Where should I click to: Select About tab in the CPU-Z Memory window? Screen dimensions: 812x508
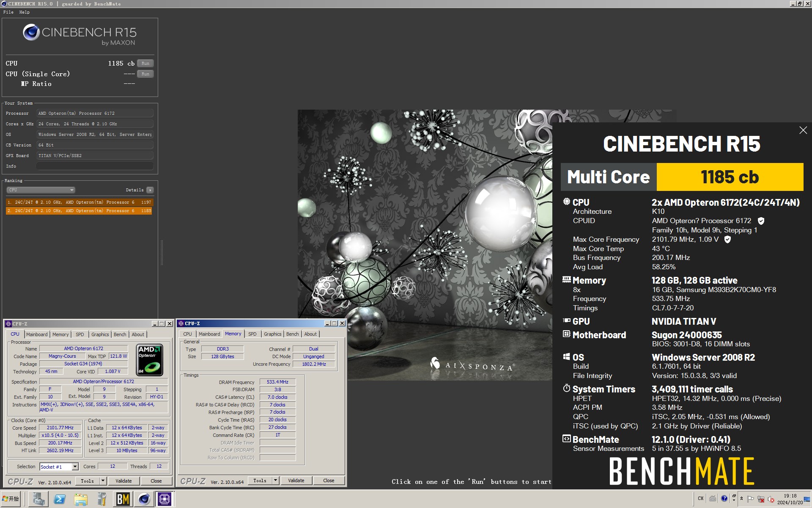pyautogui.click(x=310, y=334)
